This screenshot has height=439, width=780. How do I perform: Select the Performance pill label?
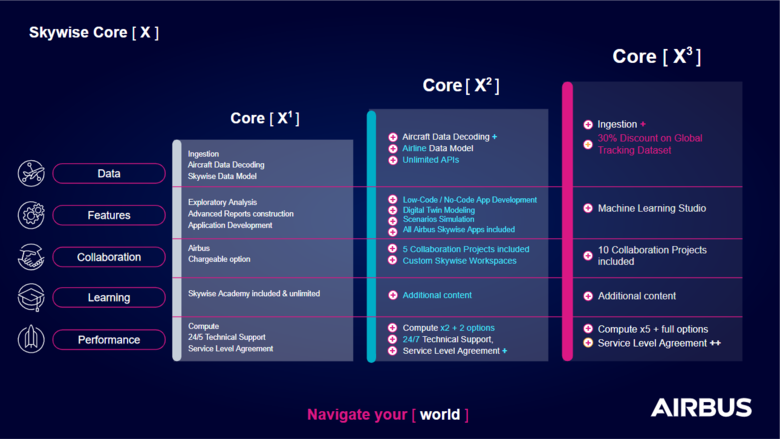tap(108, 340)
